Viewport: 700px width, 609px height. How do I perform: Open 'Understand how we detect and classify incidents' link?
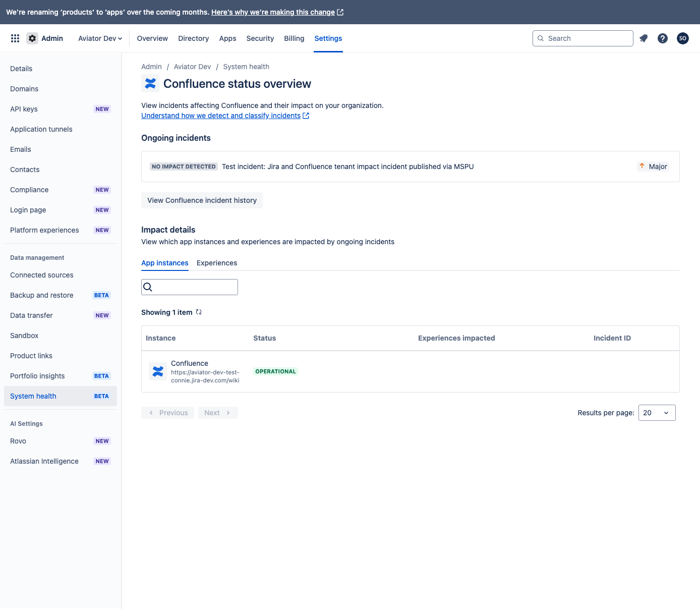click(x=221, y=116)
